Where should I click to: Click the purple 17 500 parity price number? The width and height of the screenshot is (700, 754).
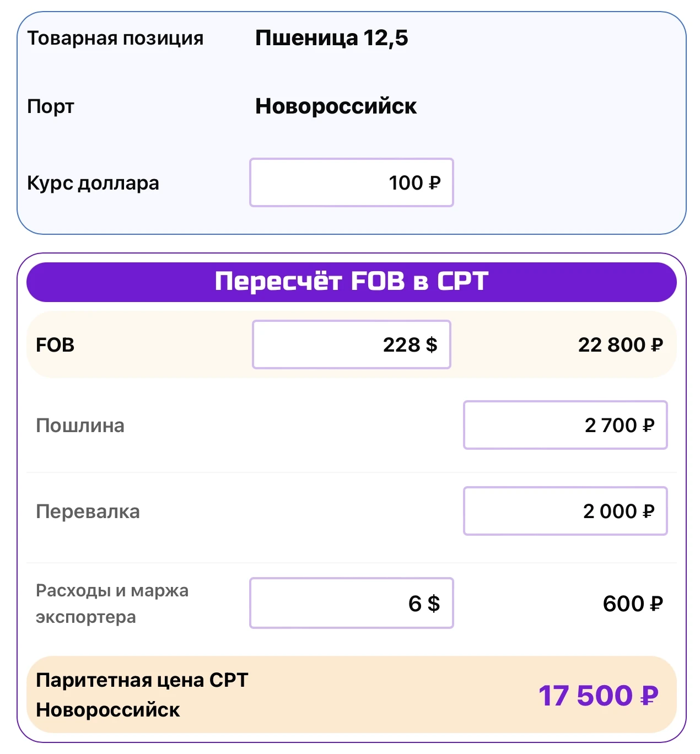(x=585, y=696)
